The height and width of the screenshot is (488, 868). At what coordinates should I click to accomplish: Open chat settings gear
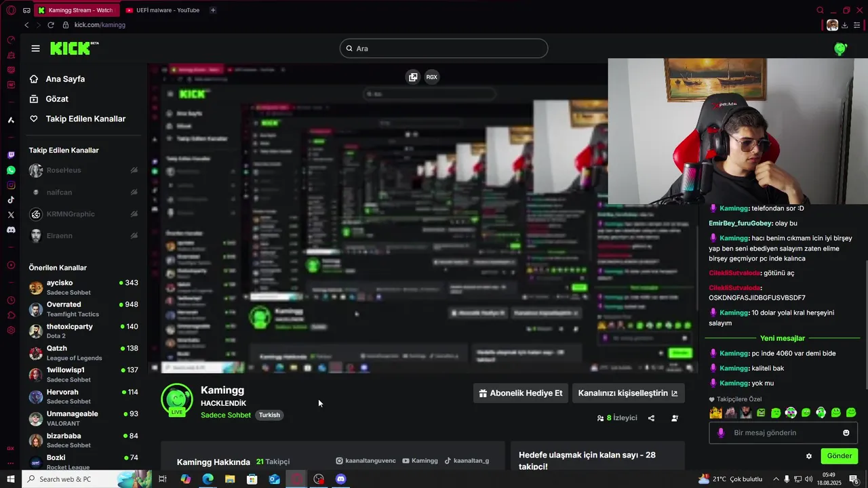click(808, 456)
